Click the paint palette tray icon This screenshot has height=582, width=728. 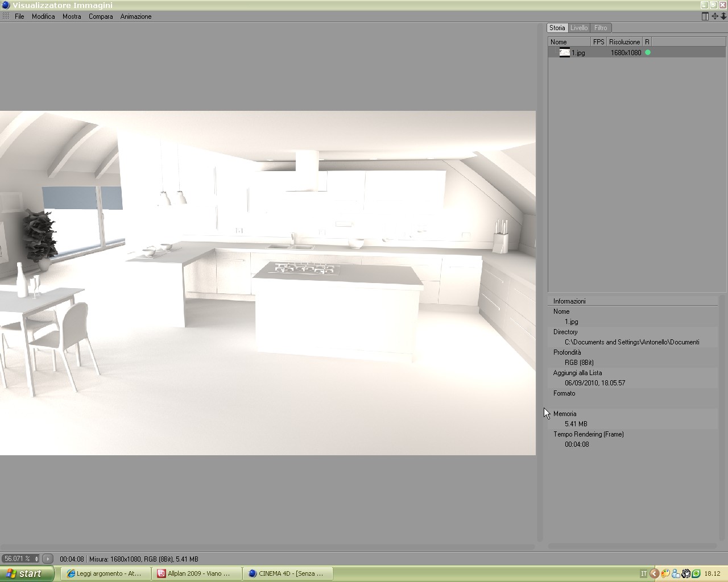click(665, 573)
